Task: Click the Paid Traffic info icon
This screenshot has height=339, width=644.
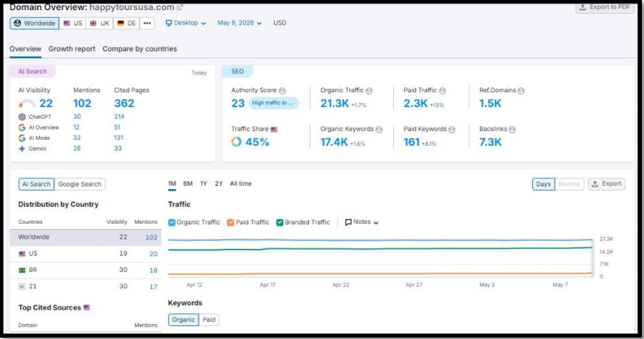Action: coord(442,91)
